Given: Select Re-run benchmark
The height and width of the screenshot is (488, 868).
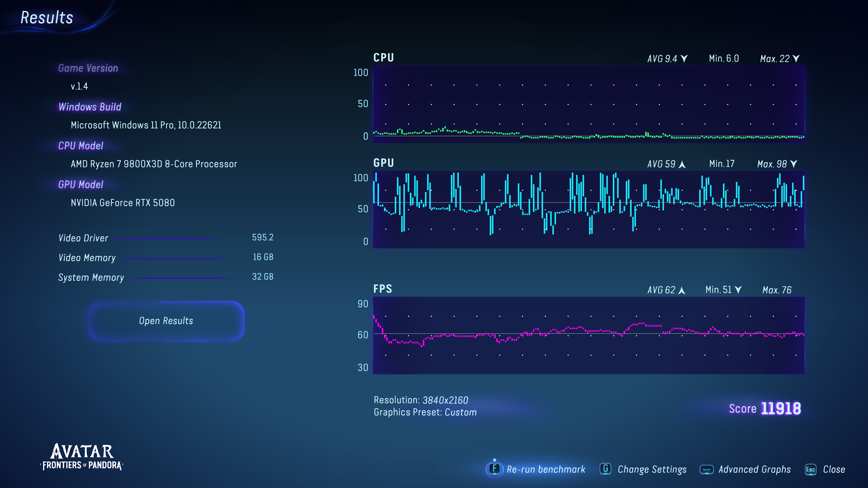Looking at the screenshot, I should tap(546, 469).
